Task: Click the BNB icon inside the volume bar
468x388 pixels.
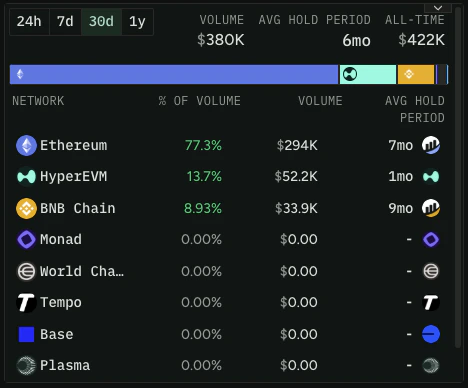Action: pos(409,74)
